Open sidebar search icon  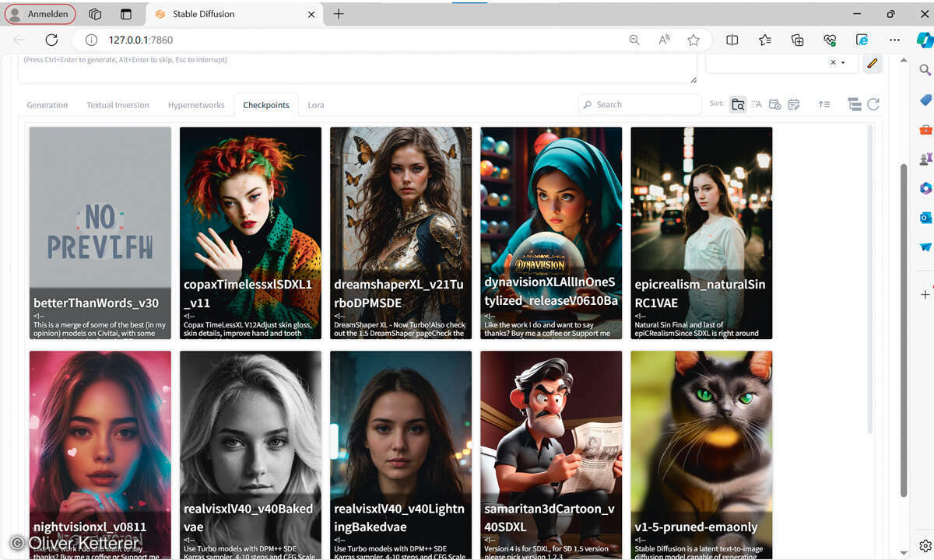coord(925,70)
